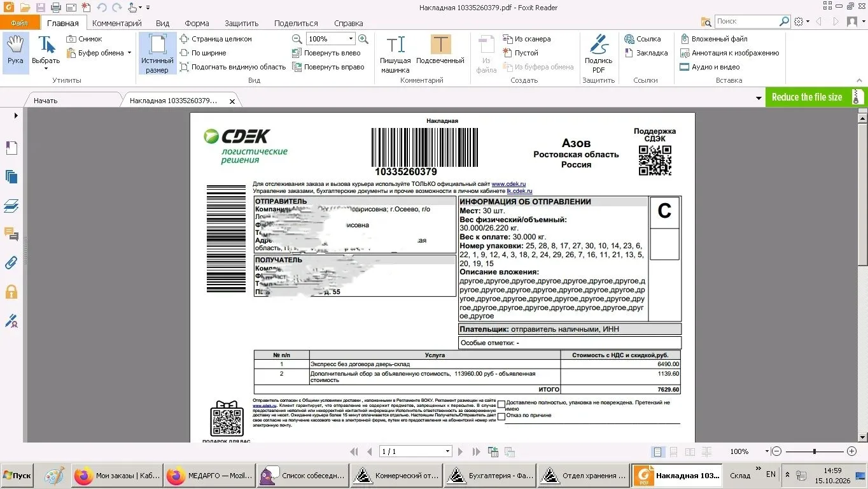Enable the Истинный размер actual size view

pyautogui.click(x=157, y=54)
